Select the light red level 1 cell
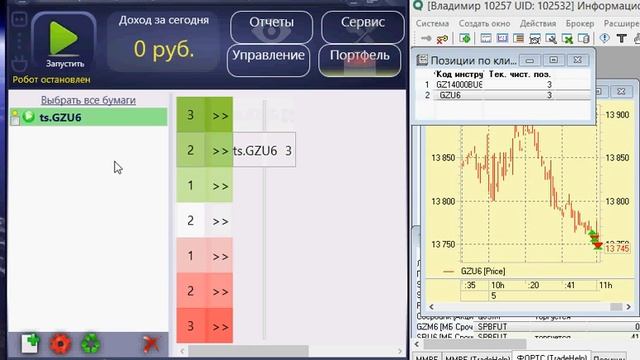Screen dimensions: 640x360 click(x=191, y=256)
